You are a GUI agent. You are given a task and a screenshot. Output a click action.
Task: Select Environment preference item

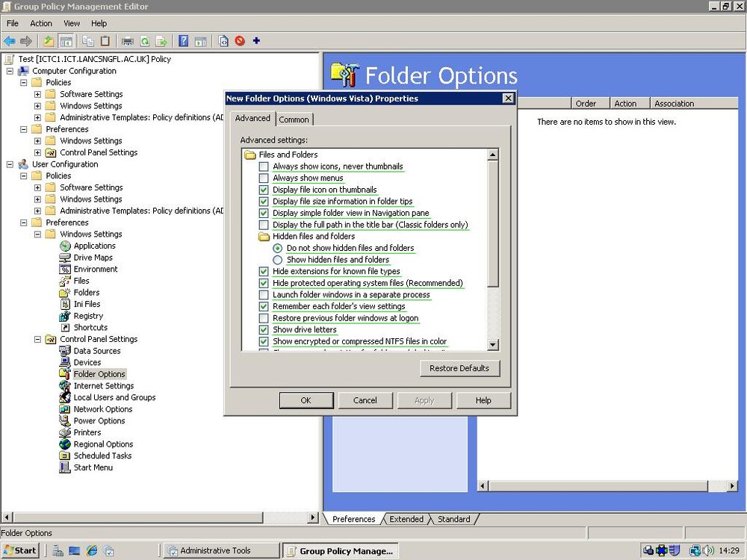(x=96, y=269)
